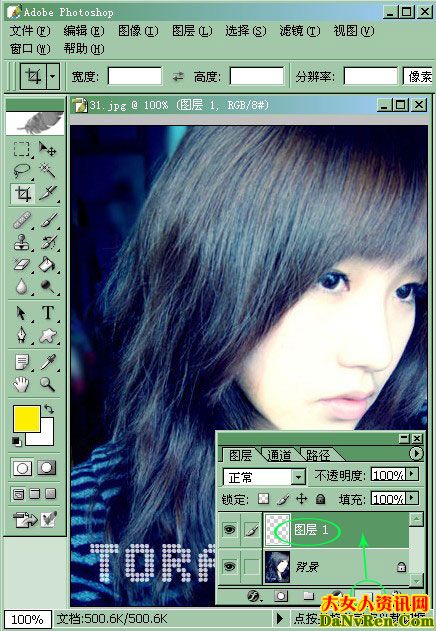Viewport: 436px width, 631px height.
Task: Select the Eyedropper tool
Action: 48,362
